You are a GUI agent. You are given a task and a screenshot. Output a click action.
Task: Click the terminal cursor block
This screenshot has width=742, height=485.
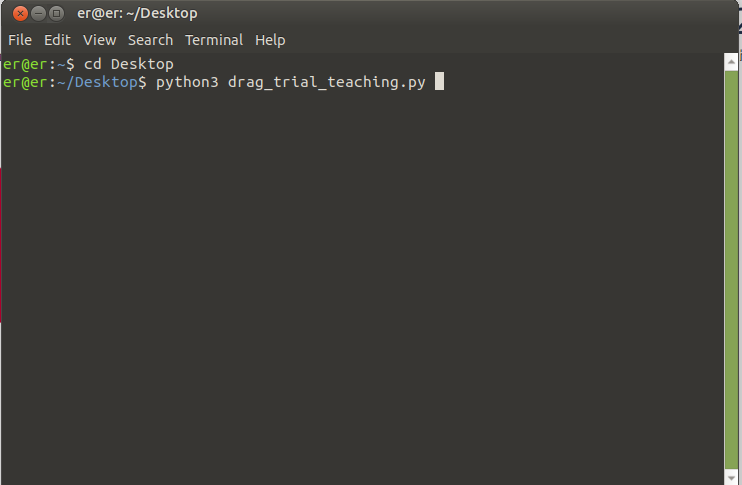click(x=439, y=82)
